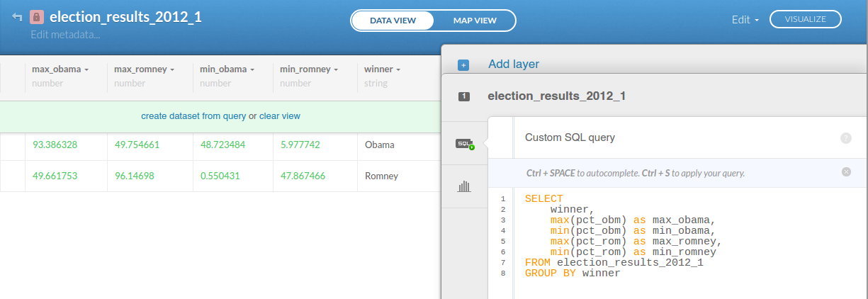Click the red lock privacy icon
The height and width of the screenshot is (299, 868).
pos(38,18)
